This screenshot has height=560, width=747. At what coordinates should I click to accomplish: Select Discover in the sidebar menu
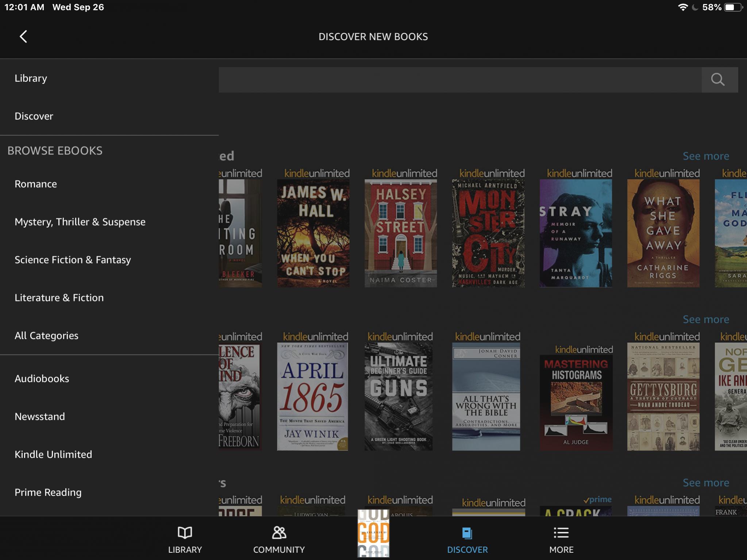[x=34, y=116]
